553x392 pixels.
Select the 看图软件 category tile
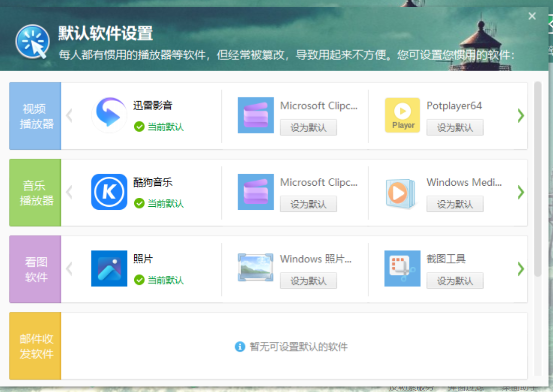tap(35, 269)
